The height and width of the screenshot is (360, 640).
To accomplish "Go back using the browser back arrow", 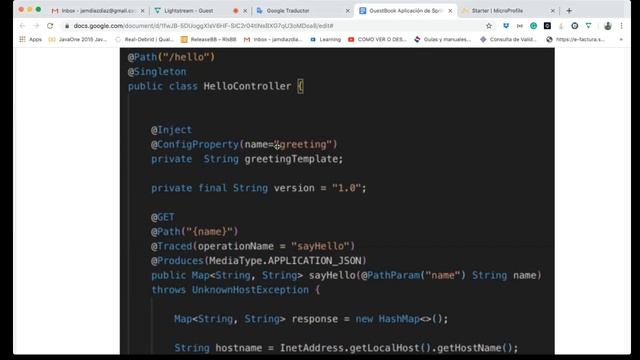I will tap(22, 26).
